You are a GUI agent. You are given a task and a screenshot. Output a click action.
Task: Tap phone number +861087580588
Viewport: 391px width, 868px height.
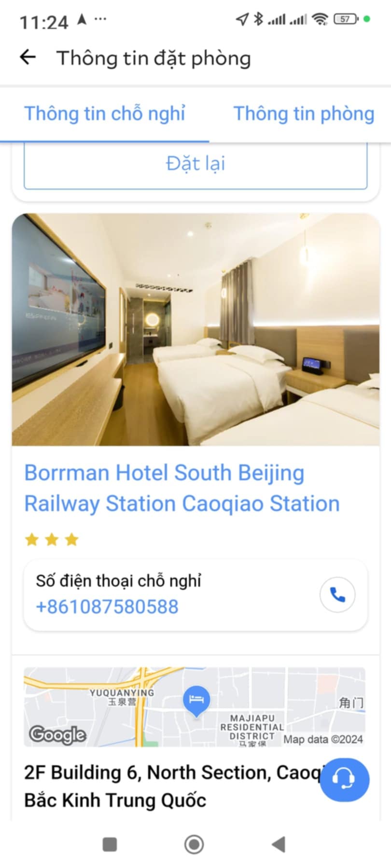click(x=107, y=607)
